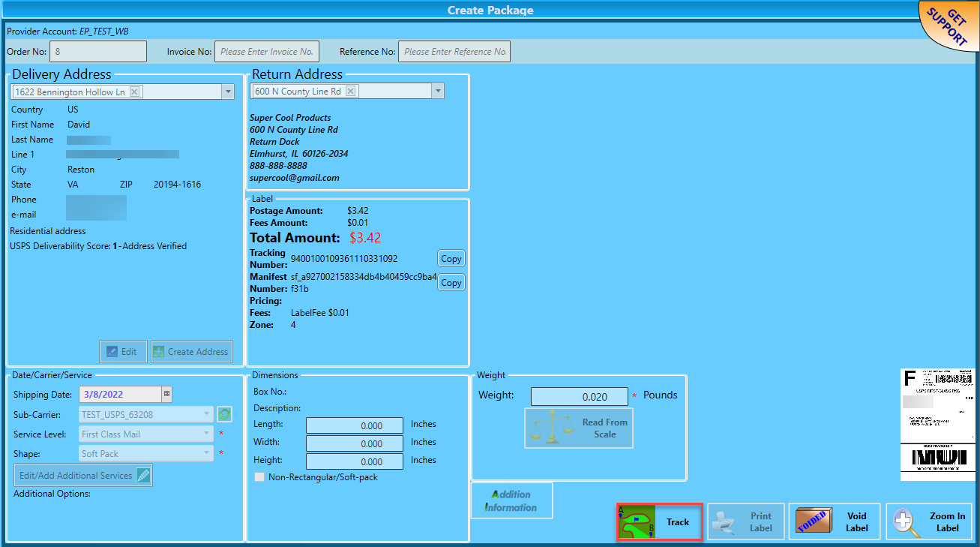This screenshot has height=547, width=980.
Task: Click the Track map icon button
Action: point(637,521)
